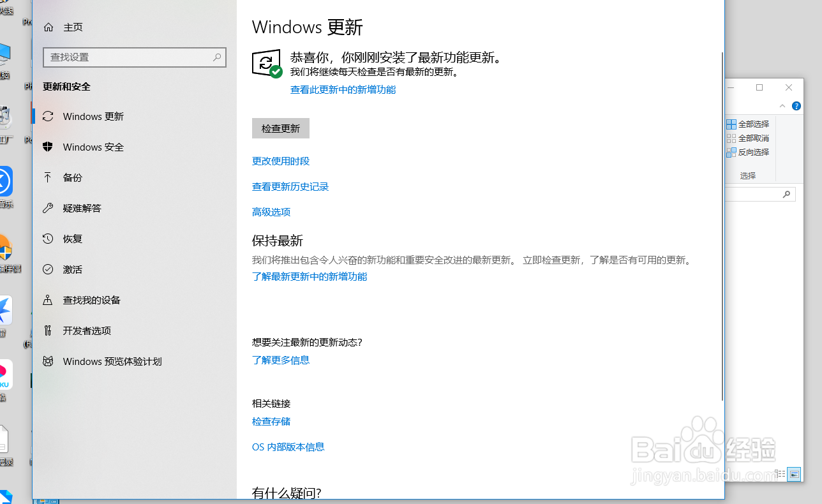
Task: Open the 查看更新历史记录 link
Action: (290, 187)
